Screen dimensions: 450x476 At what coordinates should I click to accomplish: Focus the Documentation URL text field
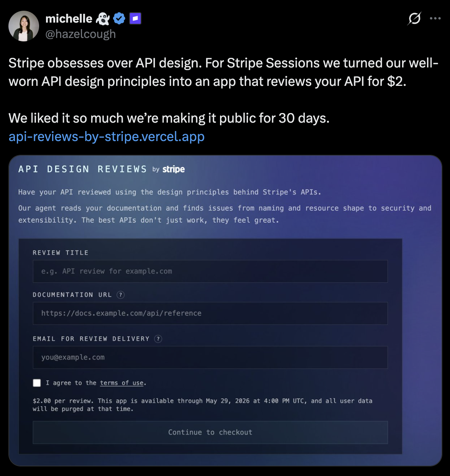click(x=210, y=313)
